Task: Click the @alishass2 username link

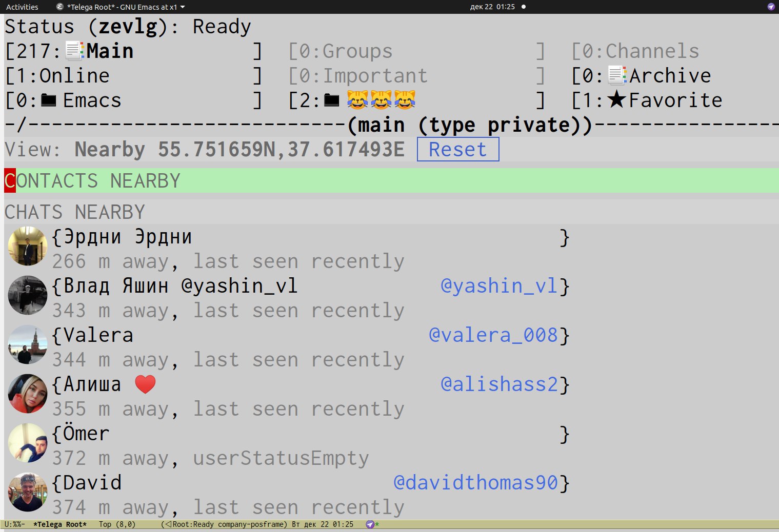Action: pyautogui.click(x=499, y=384)
